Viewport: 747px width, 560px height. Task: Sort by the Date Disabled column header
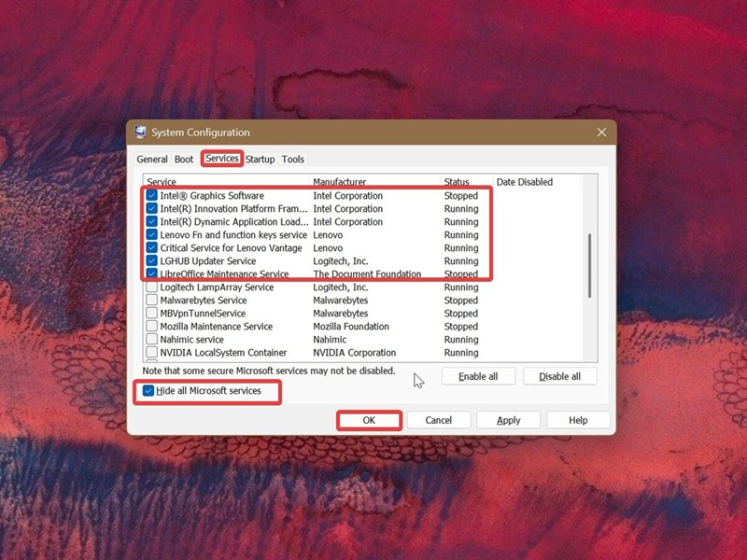tap(536, 181)
